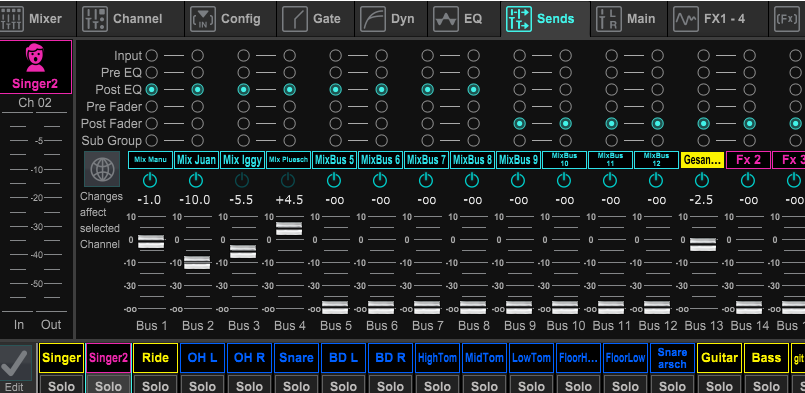Toggle the power icon for Mix Manu
The image size is (805, 393).
[x=150, y=180]
